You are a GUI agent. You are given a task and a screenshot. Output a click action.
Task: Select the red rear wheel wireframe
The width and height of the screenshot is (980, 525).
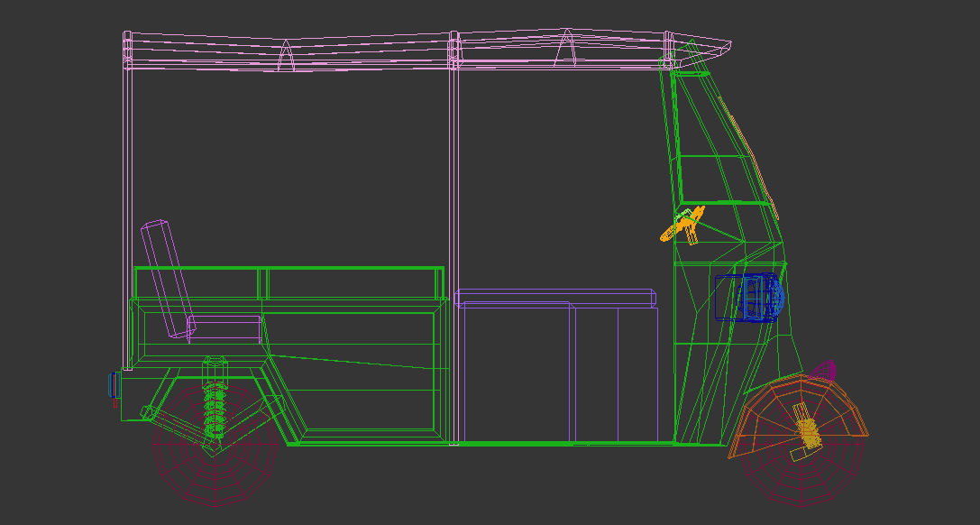click(x=215, y=445)
